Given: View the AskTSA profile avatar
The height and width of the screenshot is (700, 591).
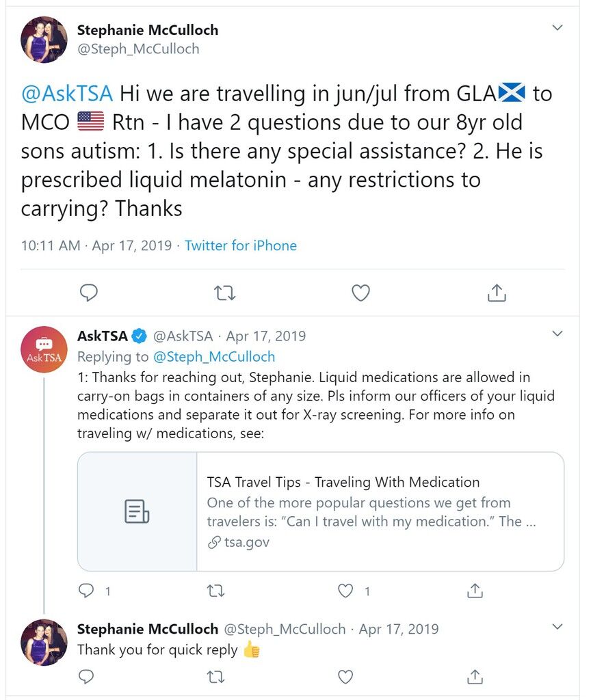Looking at the screenshot, I should tap(44, 349).
